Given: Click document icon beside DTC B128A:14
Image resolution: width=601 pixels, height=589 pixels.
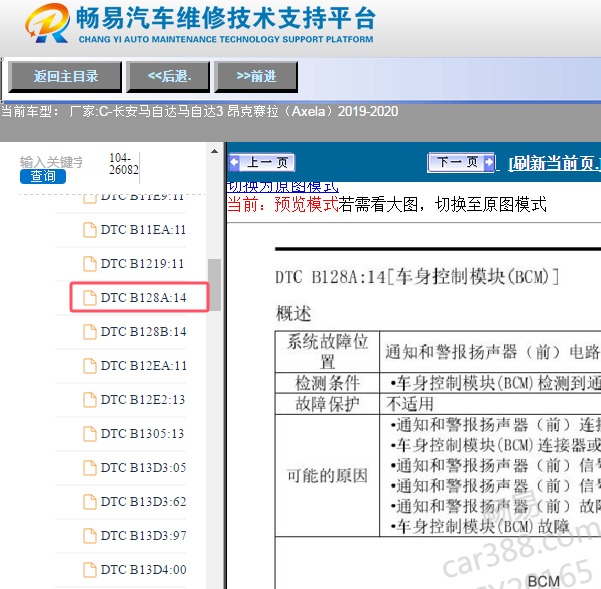Looking at the screenshot, I should coord(90,298).
